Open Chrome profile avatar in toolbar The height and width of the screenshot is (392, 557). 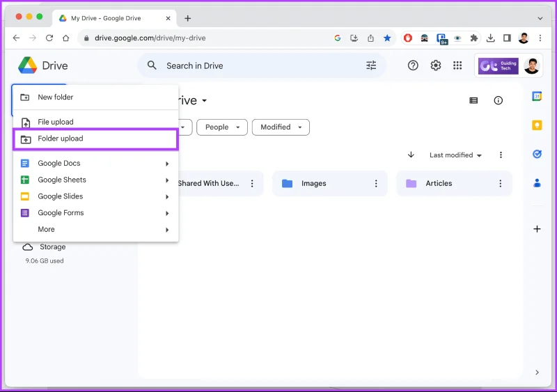524,38
